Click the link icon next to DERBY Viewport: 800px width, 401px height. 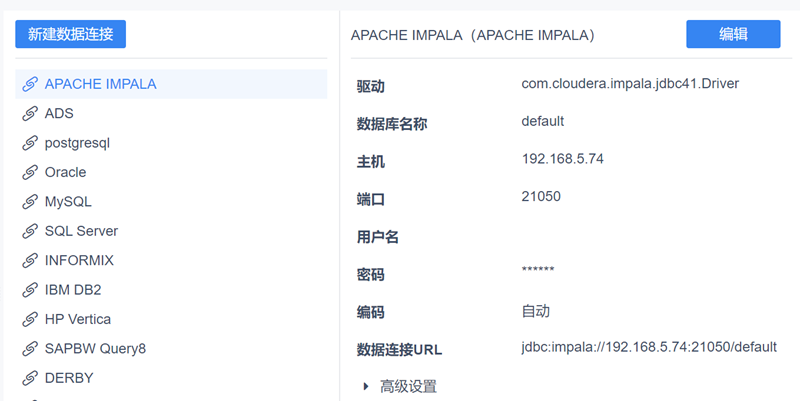point(30,378)
